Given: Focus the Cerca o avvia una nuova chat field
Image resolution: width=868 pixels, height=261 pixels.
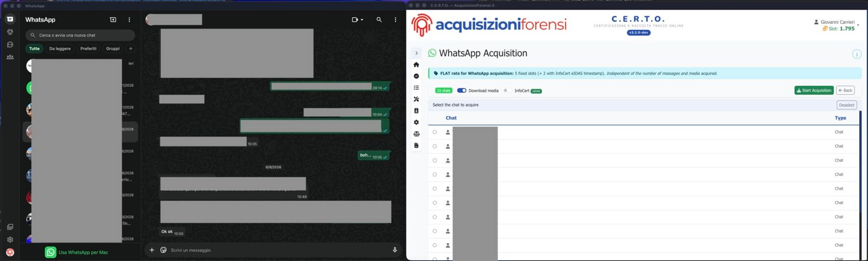Looking at the screenshot, I should tap(80, 35).
